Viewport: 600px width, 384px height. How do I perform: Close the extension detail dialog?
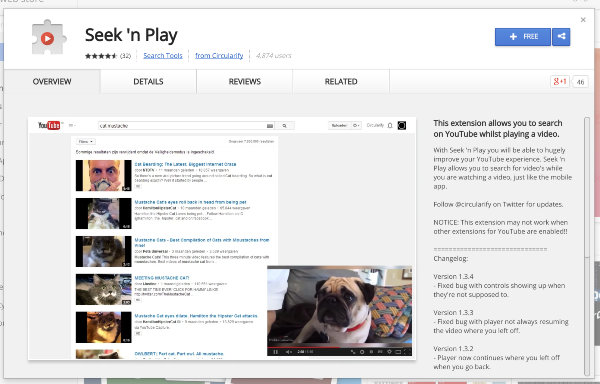[x=583, y=20]
